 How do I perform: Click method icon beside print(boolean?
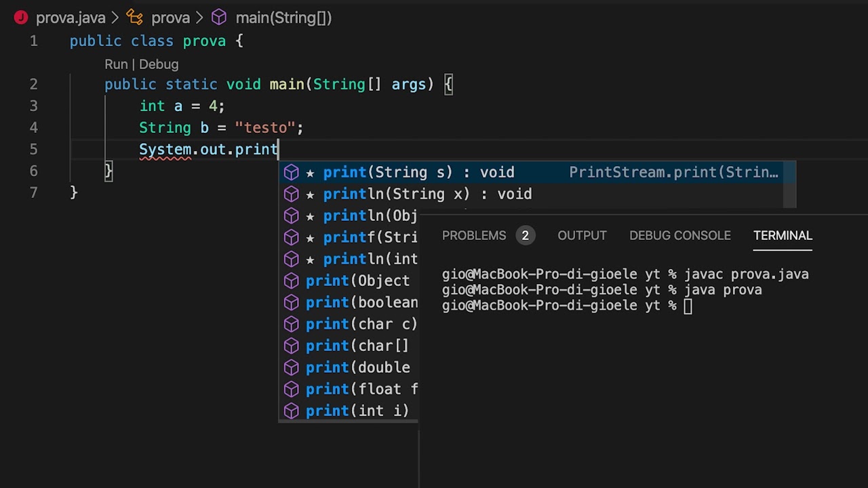click(292, 302)
